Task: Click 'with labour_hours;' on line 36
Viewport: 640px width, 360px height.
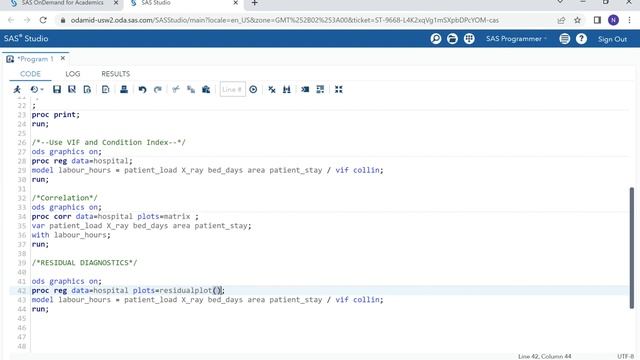Action: [71, 235]
